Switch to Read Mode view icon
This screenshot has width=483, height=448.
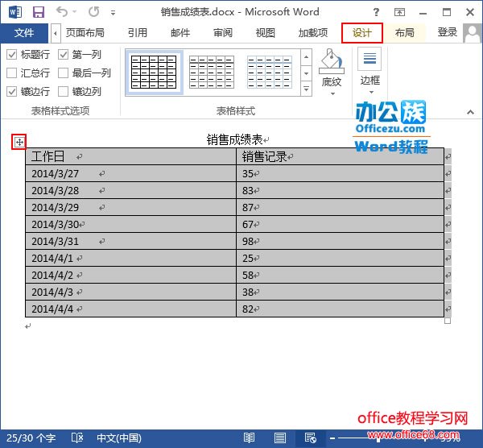tap(249, 438)
